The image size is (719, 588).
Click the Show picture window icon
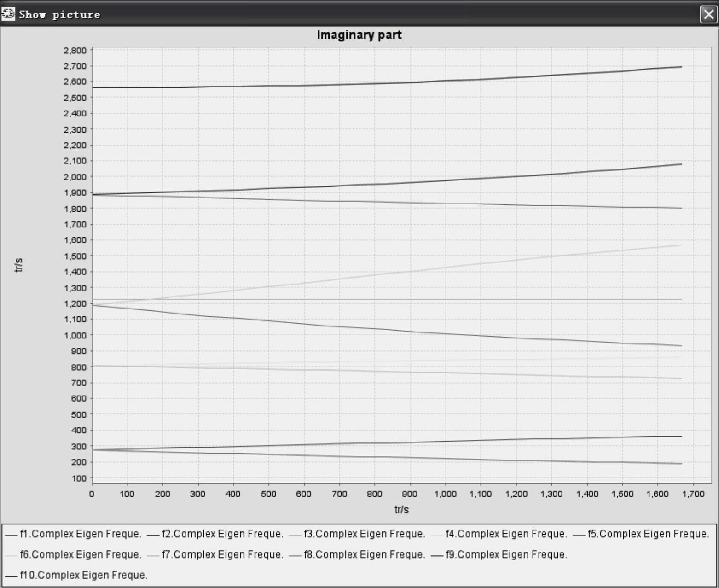tap(8, 14)
